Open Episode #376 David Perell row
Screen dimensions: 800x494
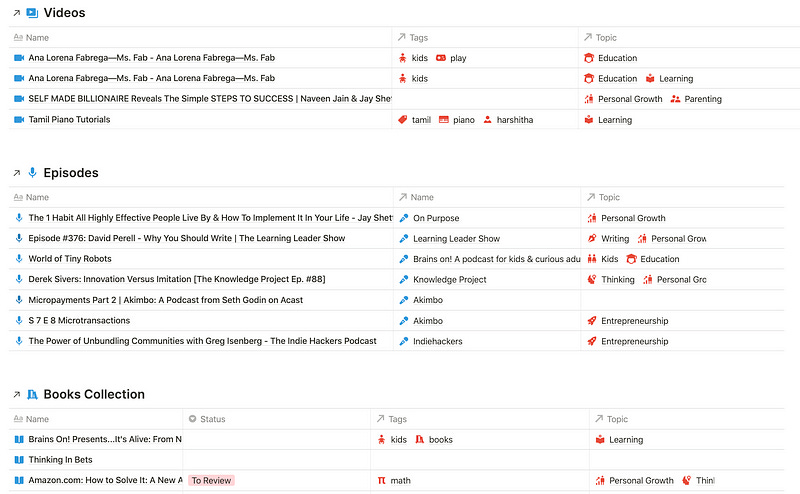tap(187, 238)
